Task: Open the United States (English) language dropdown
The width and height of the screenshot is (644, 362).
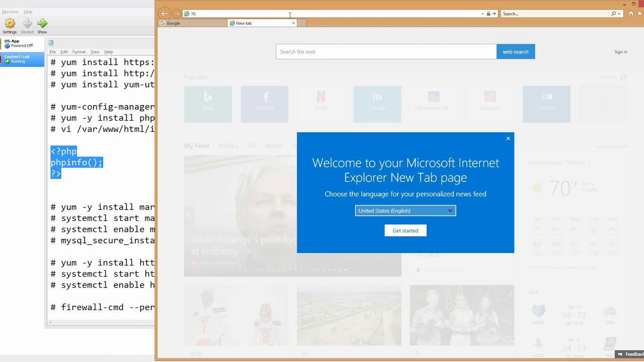Action: 406,211
